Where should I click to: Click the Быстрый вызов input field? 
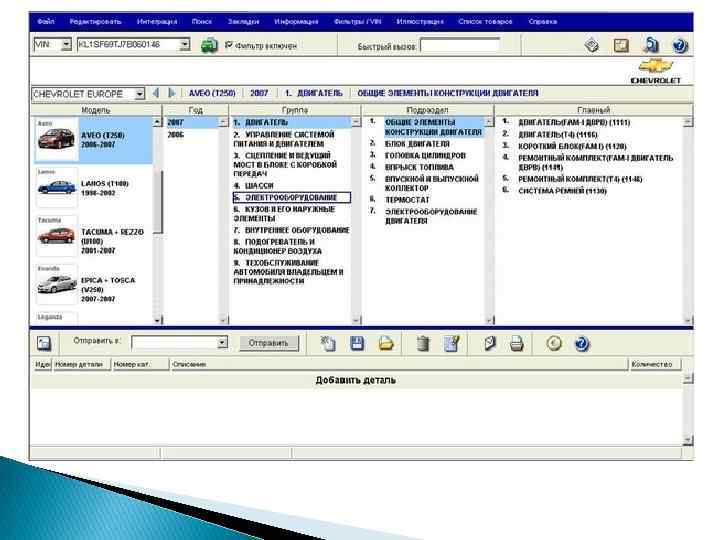click(x=460, y=46)
